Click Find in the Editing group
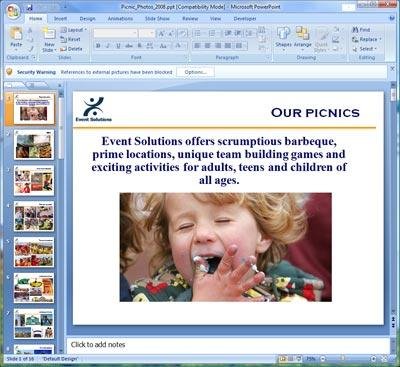The image size is (400, 367). tap(361, 30)
